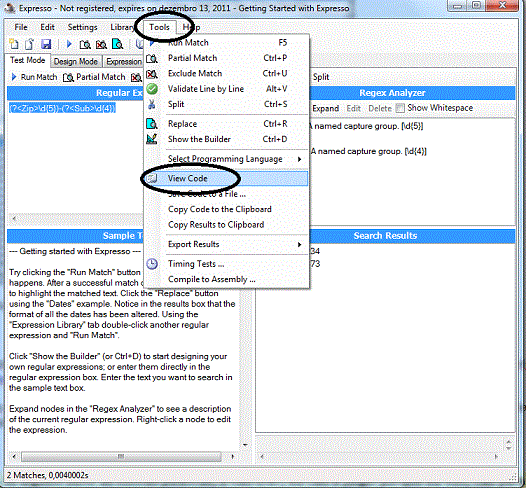Viewport: 526px width, 488px height.
Task: Click the Open project toolbar icon
Action: (x=30, y=44)
